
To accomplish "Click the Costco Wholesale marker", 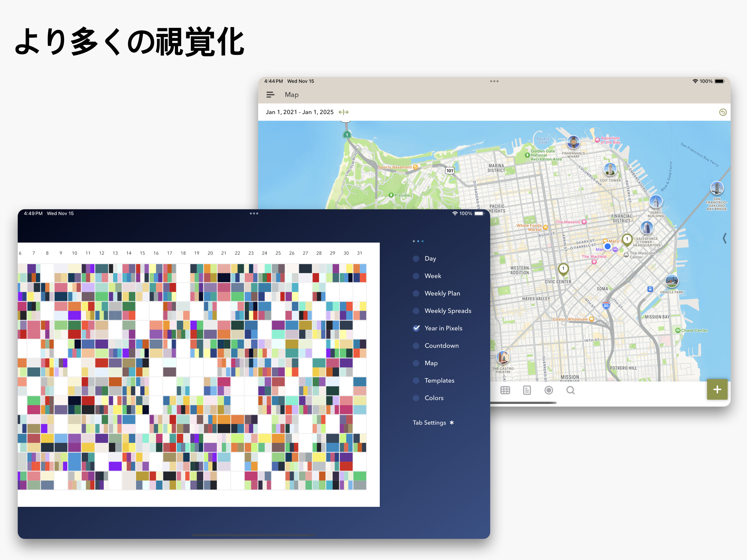I will pos(591,319).
